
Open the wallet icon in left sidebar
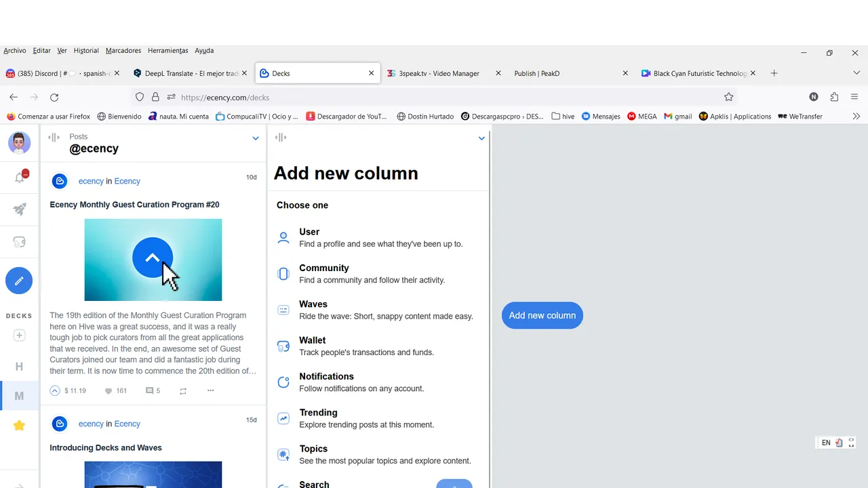[20, 242]
